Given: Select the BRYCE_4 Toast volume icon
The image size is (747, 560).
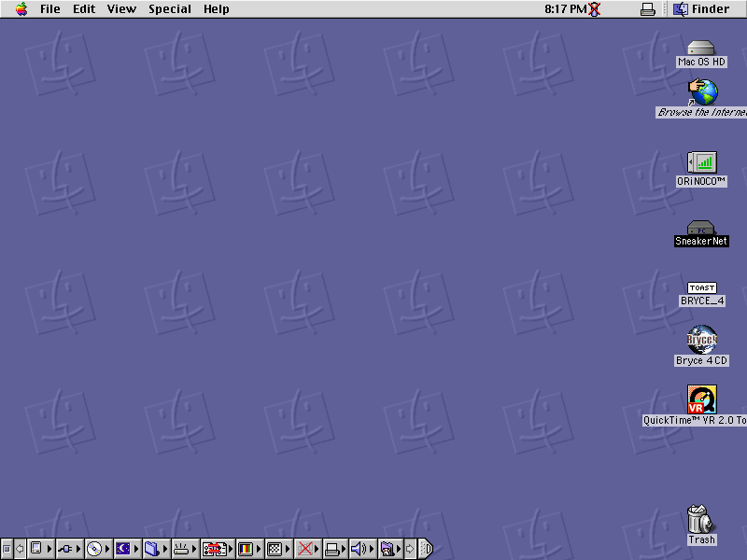Looking at the screenshot, I should [x=700, y=287].
